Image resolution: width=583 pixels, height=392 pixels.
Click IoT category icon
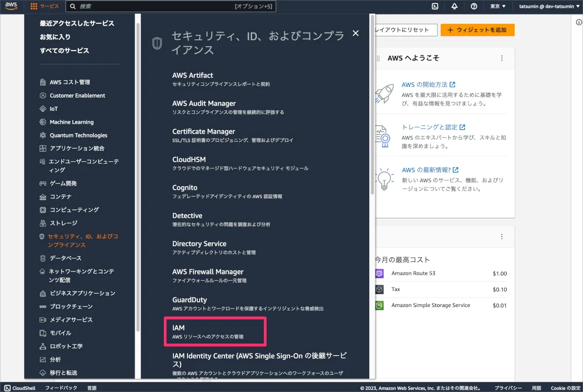point(43,109)
